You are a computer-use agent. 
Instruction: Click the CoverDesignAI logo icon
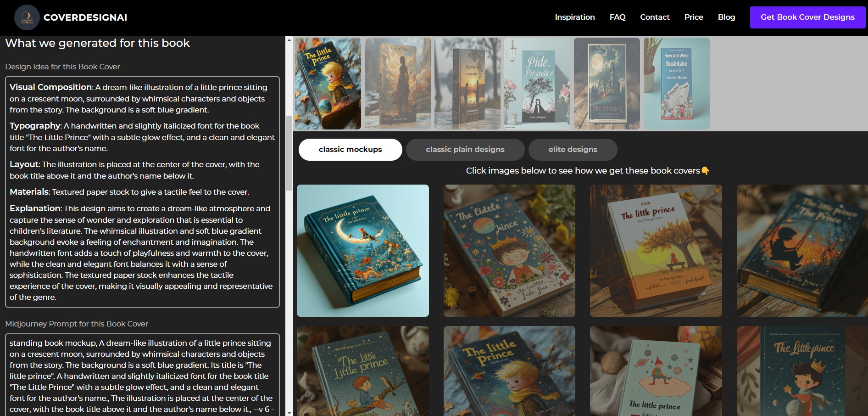(27, 17)
